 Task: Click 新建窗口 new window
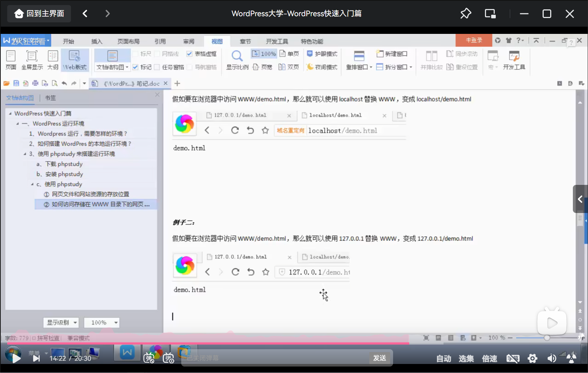392,54
